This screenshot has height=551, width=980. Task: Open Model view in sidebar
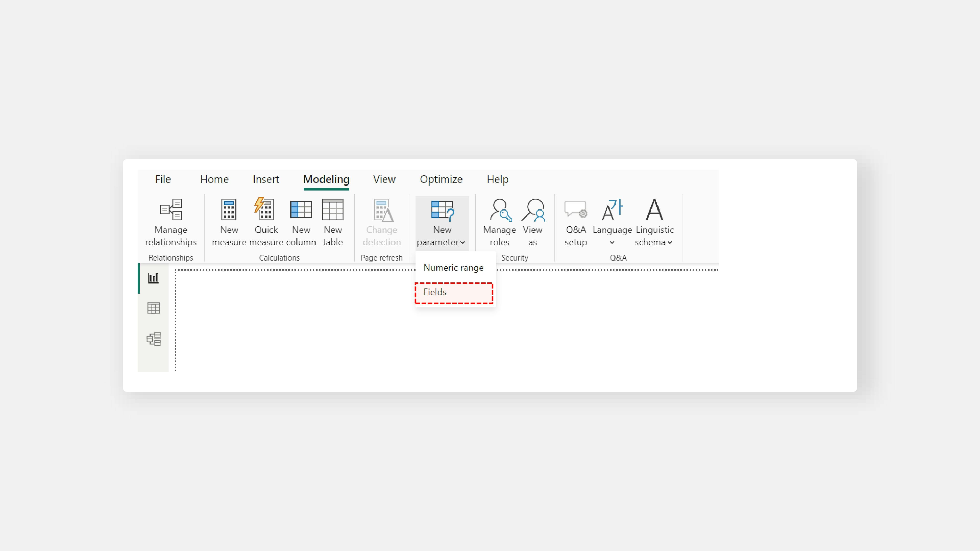click(153, 339)
